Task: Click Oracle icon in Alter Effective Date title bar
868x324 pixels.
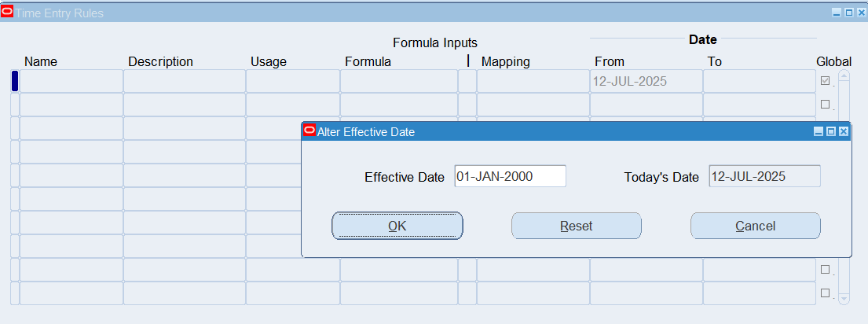Action: (x=309, y=131)
